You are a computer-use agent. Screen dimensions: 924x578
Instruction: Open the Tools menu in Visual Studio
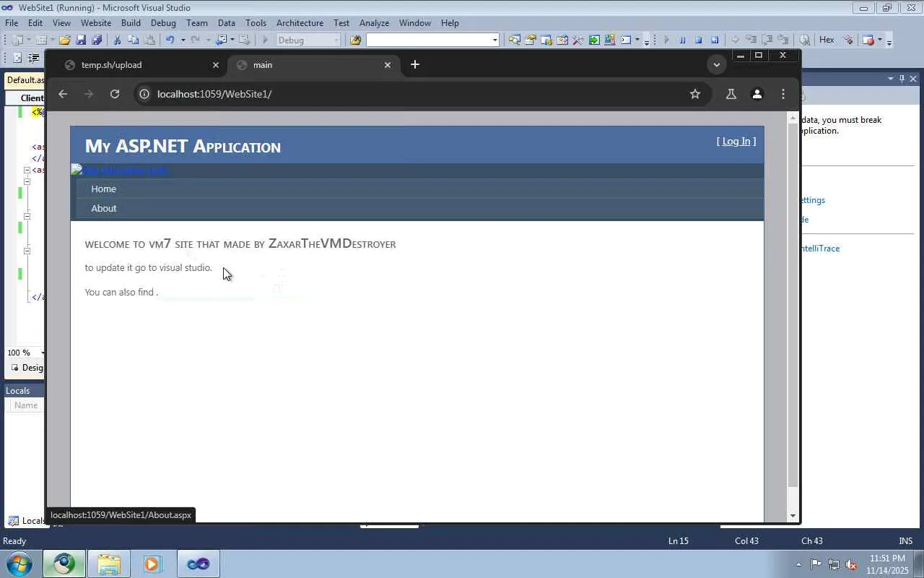[256, 23]
